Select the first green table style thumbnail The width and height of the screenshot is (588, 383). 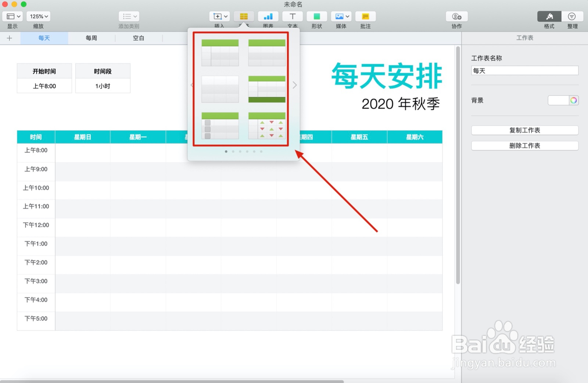tap(220, 53)
